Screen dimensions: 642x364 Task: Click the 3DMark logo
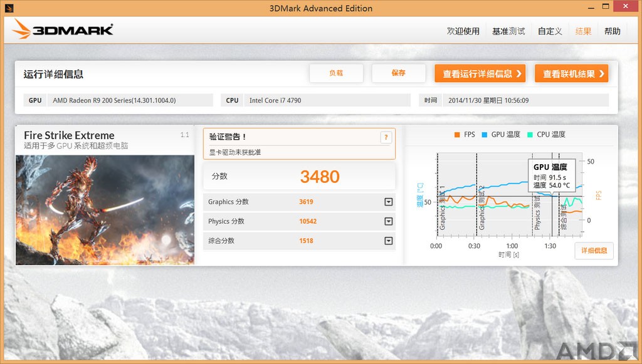tap(63, 29)
